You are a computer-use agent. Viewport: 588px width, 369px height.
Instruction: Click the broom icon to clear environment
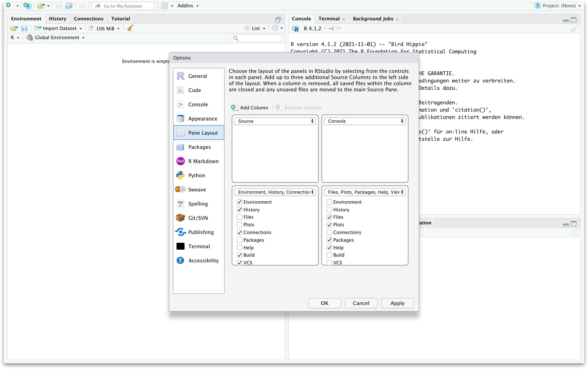pyautogui.click(x=130, y=28)
